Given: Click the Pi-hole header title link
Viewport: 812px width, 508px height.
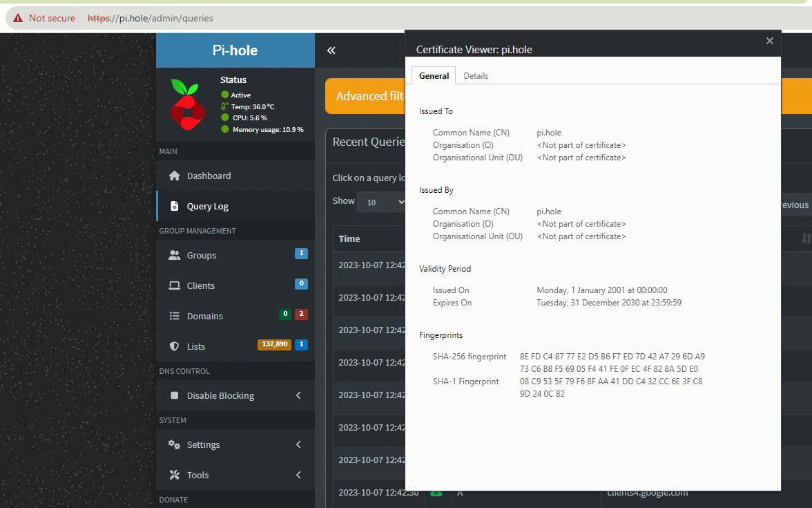Looking at the screenshot, I should point(235,50).
